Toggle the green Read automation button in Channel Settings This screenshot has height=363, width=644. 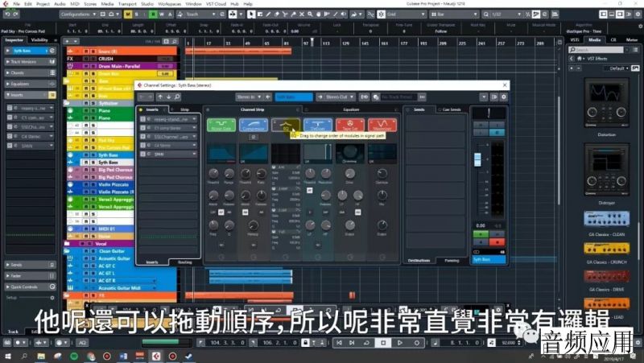[481, 234]
